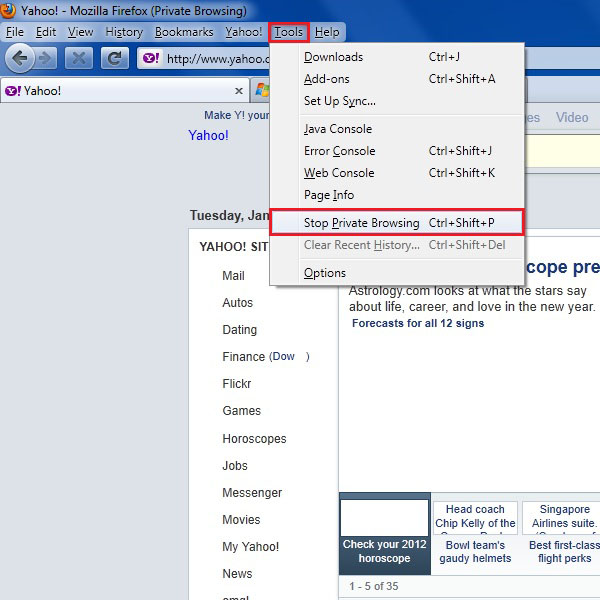Image resolution: width=600 pixels, height=600 pixels.
Task: Switch to the second tab with Windows icon
Action: click(x=262, y=90)
